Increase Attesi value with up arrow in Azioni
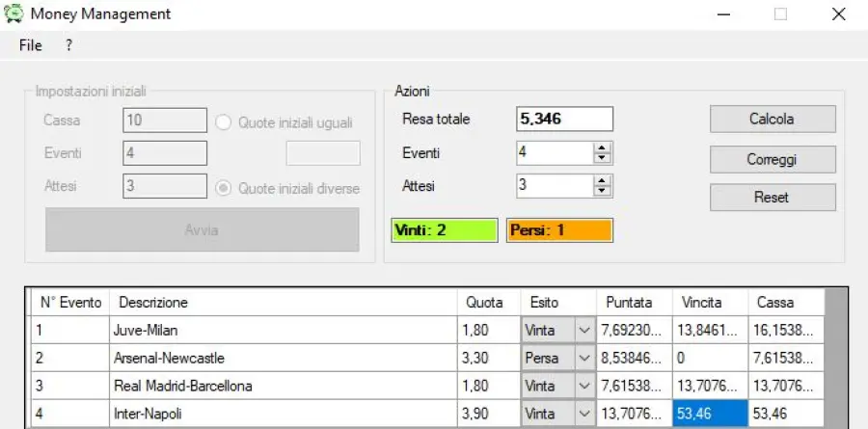 [602, 181]
